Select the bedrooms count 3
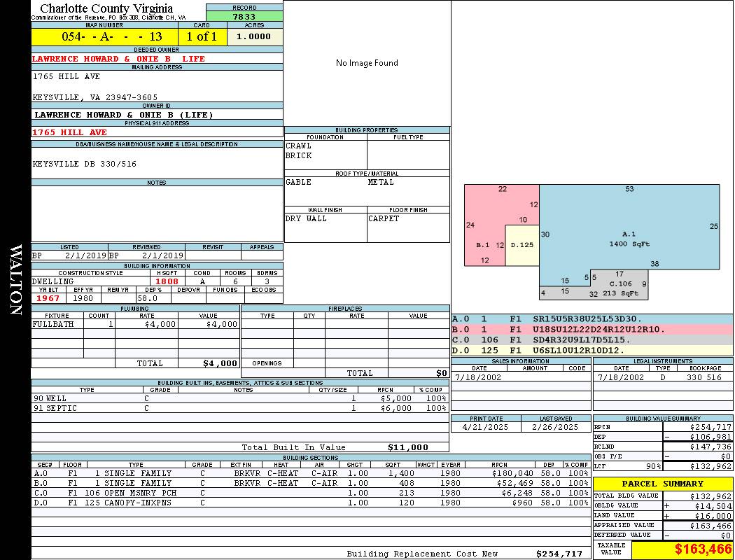 point(267,281)
